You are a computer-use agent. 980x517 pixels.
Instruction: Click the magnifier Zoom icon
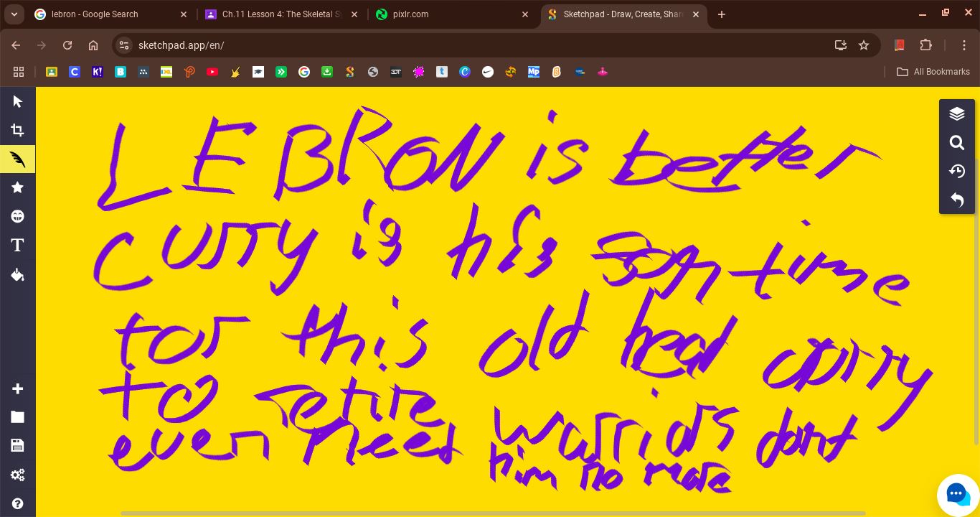[x=956, y=143]
